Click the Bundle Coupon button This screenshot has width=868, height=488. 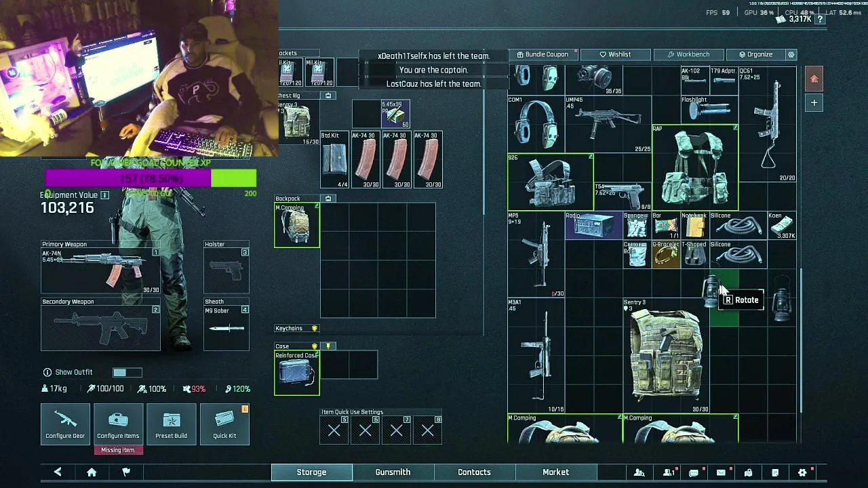tap(542, 54)
